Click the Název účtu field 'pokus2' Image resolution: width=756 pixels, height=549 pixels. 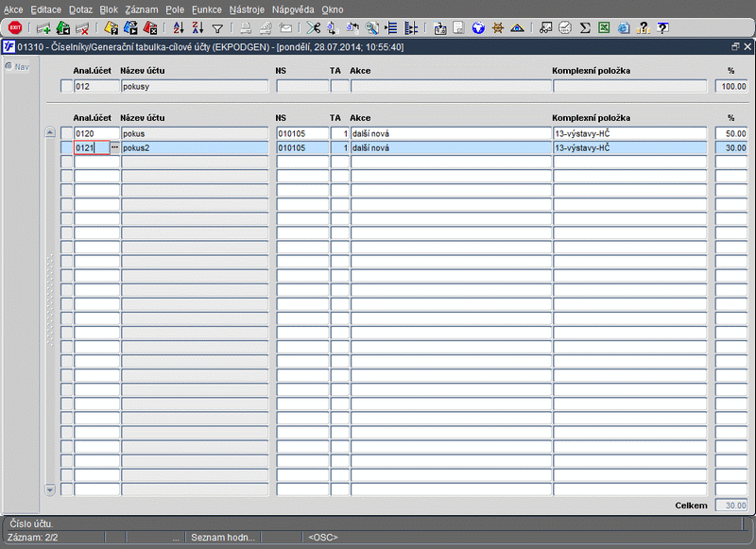[x=195, y=148]
